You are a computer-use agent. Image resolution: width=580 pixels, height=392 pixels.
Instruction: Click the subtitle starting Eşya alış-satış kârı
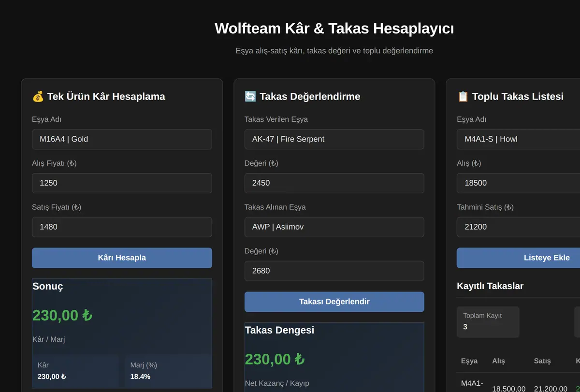pos(334,51)
